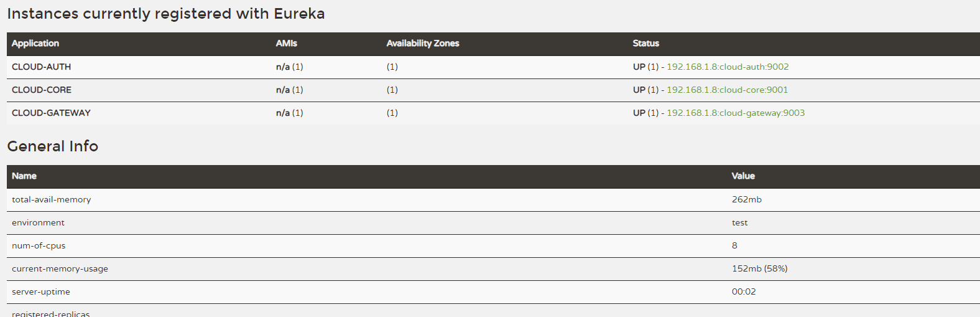Select the CLOUD-CORE application name
980x317 pixels.
click(42, 90)
